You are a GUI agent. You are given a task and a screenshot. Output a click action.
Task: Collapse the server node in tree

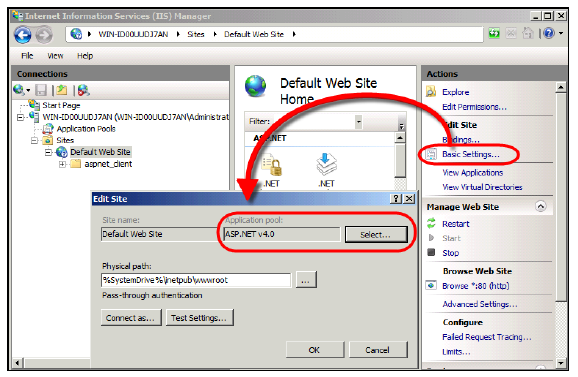tap(21, 117)
